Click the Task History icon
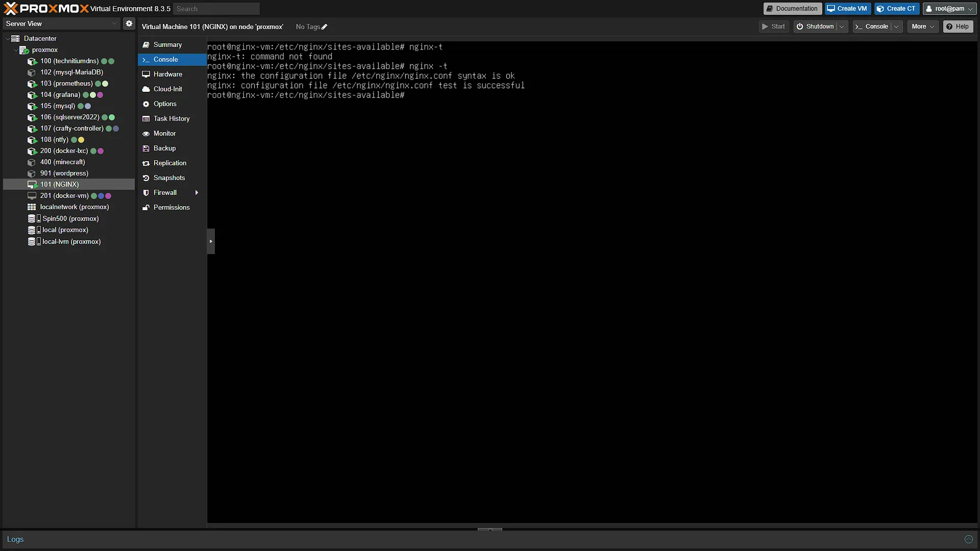The image size is (980, 551). (x=146, y=119)
